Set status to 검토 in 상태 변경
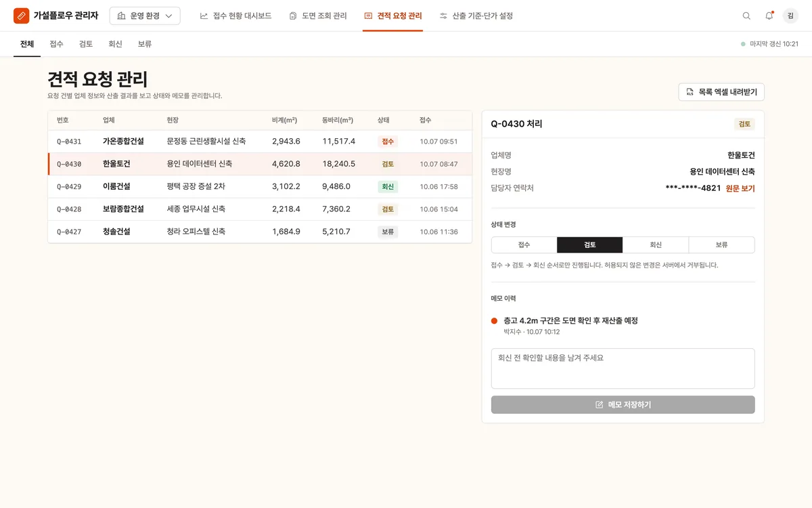This screenshot has width=812, height=508. click(x=589, y=245)
